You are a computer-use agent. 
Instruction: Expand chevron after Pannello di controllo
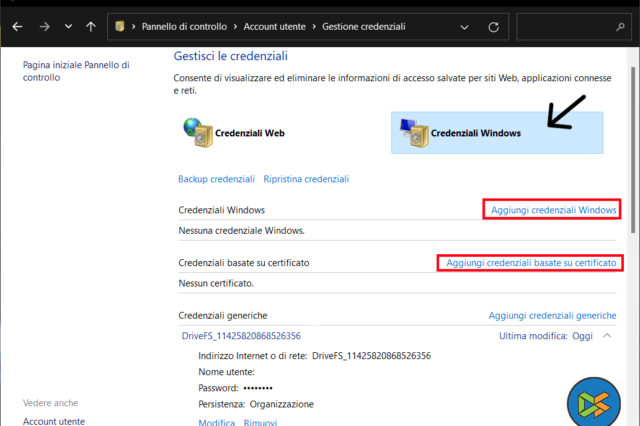click(235, 27)
